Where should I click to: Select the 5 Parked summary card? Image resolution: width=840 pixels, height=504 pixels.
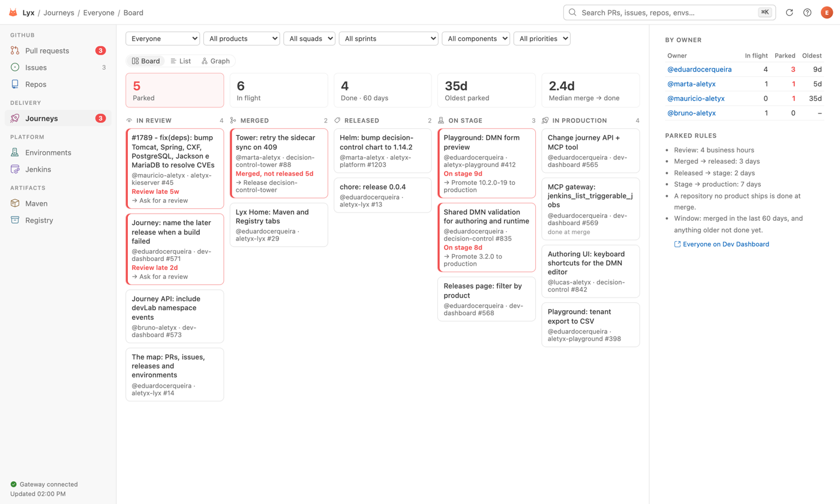[175, 90]
